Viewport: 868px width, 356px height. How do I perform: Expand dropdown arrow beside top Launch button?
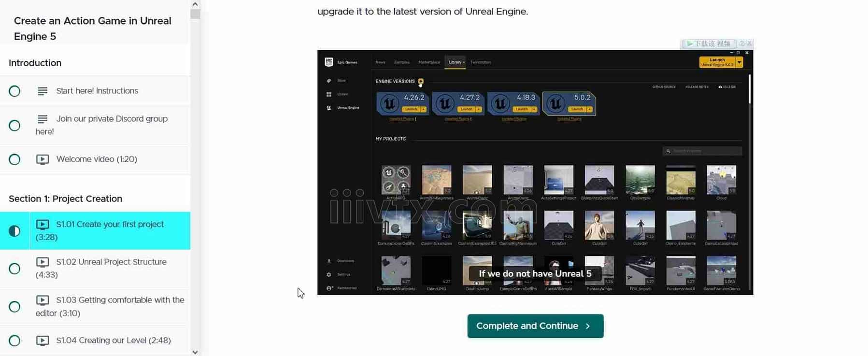[x=740, y=62]
